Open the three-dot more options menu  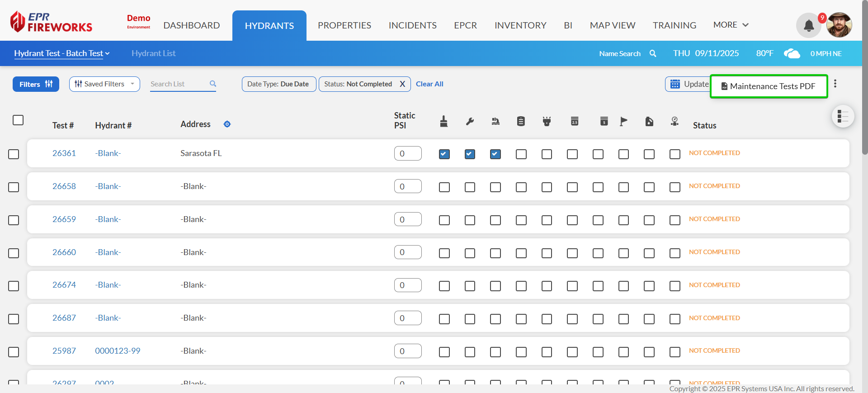coord(835,84)
